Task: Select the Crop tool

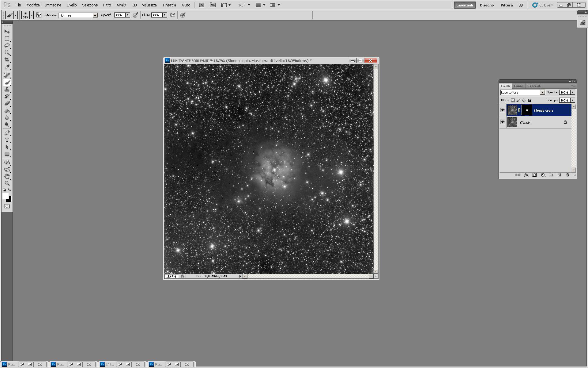Action: click(7, 60)
